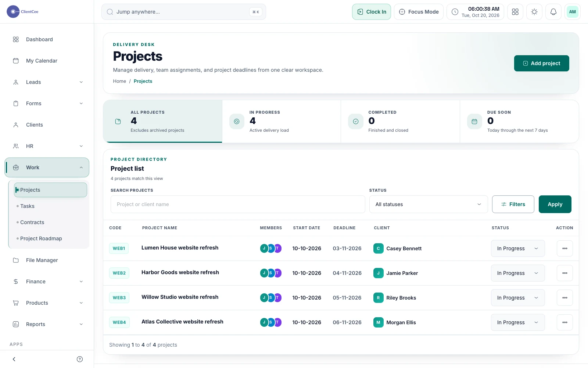
Task: Expand the HR menu
Action: pyautogui.click(x=47, y=146)
